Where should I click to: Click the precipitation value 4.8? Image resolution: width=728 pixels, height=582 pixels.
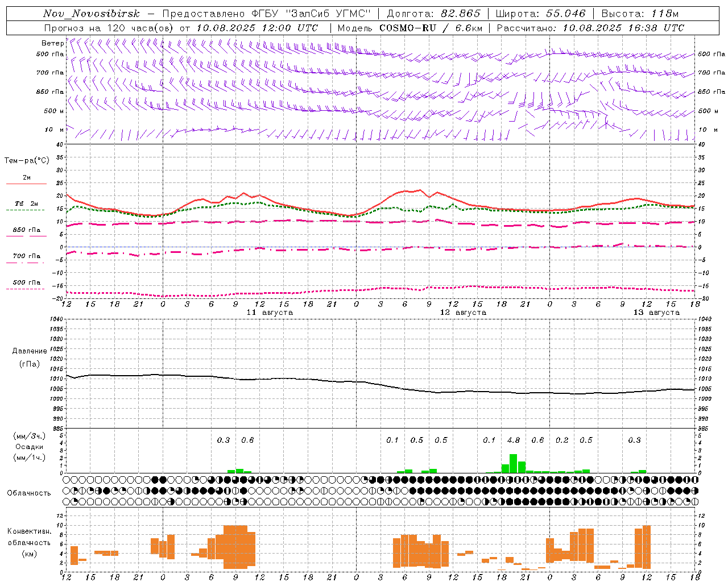(514, 440)
